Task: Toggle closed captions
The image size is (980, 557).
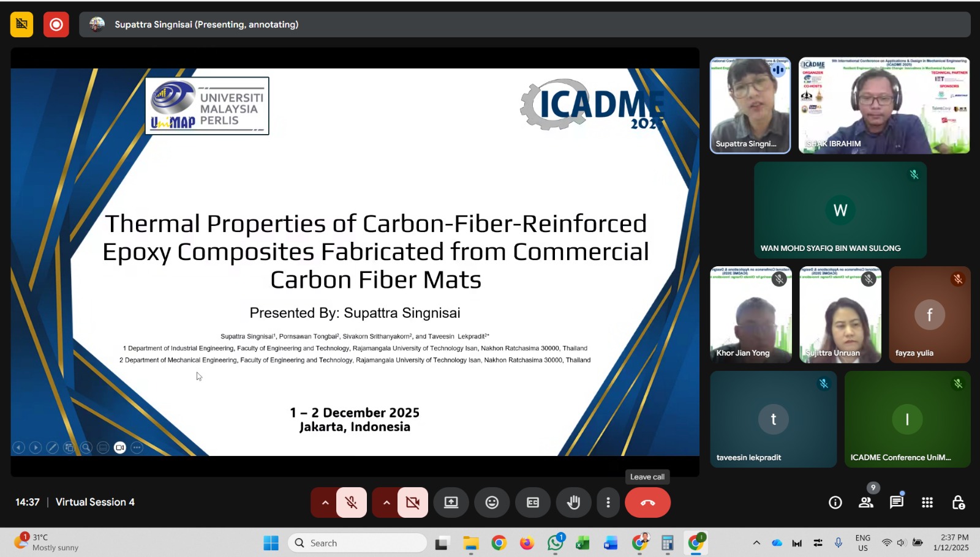Action: [x=533, y=503]
